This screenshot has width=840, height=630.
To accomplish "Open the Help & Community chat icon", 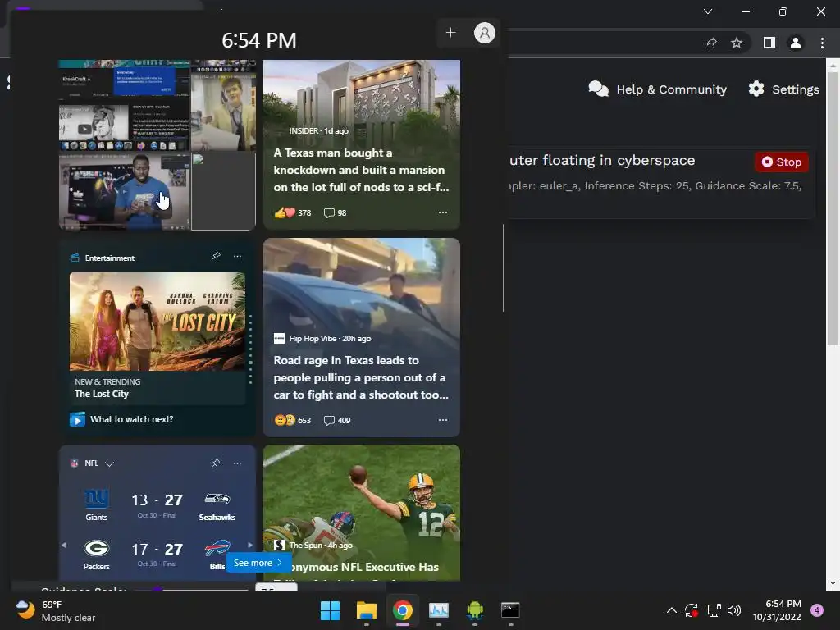I will pyautogui.click(x=598, y=89).
